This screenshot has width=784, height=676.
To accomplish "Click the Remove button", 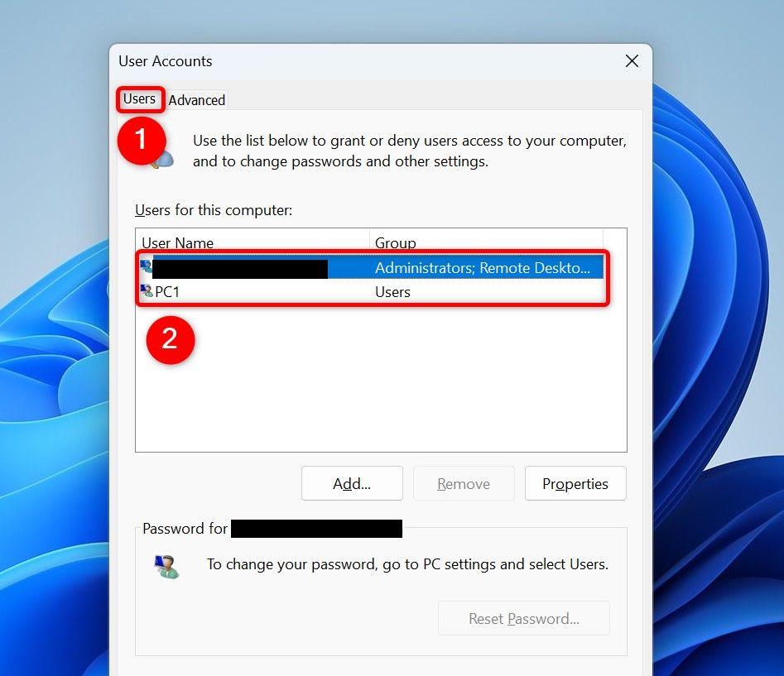I will (x=463, y=483).
